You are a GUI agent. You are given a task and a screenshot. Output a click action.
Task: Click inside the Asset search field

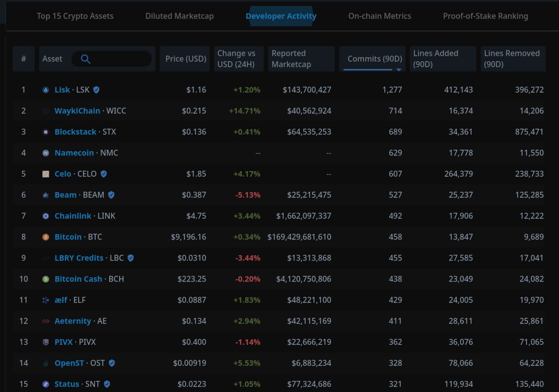112,59
